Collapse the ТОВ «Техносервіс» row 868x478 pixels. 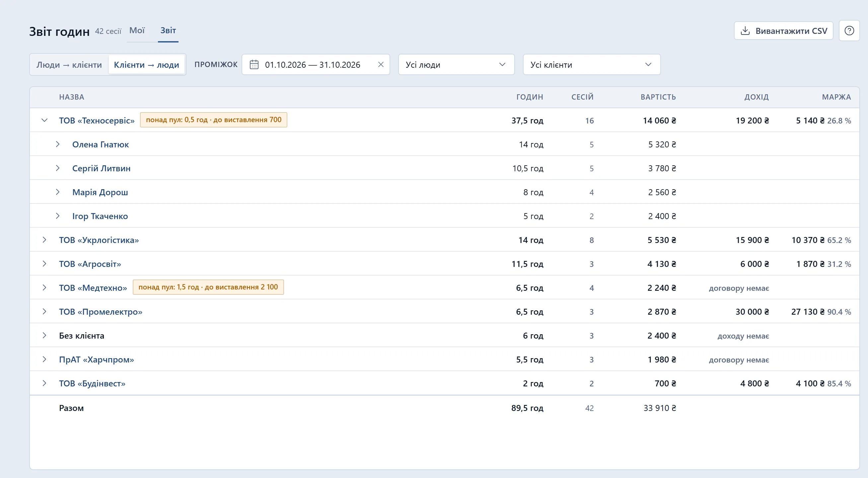(x=44, y=120)
